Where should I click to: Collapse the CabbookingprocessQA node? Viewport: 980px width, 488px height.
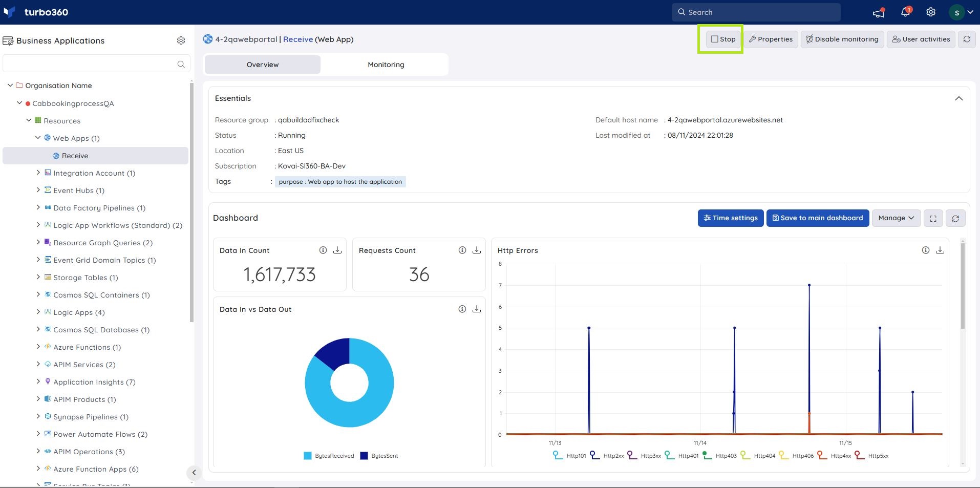19,103
